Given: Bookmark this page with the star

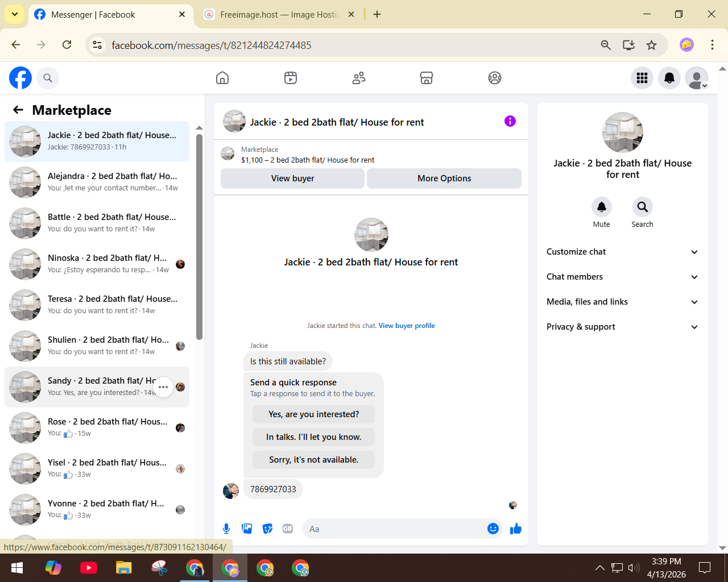Looking at the screenshot, I should (652, 45).
